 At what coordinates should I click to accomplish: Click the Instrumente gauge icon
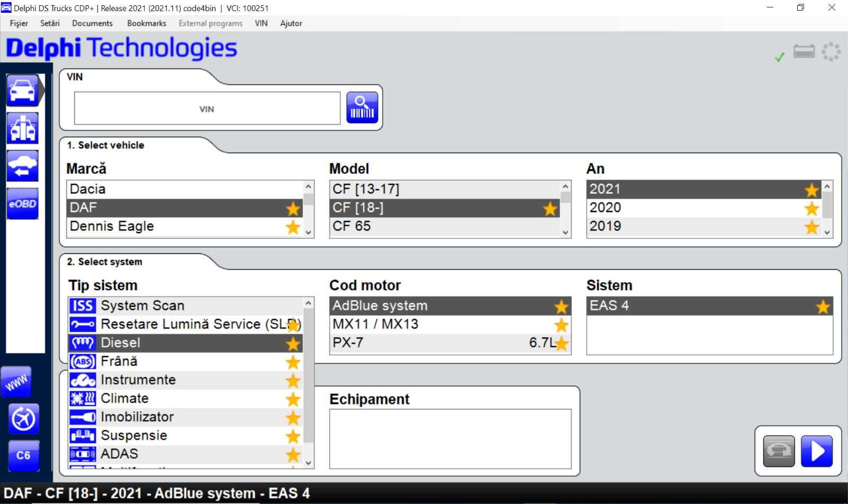[83, 380]
